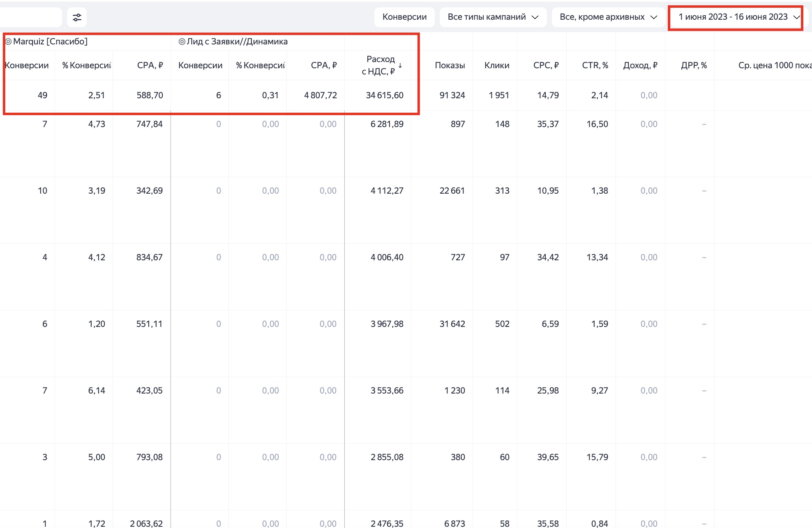Click target icon next to Marquiz [Спасибо]
The width and height of the screenshot is (812, 528).
pyautogui.click(x=8, y=42)
